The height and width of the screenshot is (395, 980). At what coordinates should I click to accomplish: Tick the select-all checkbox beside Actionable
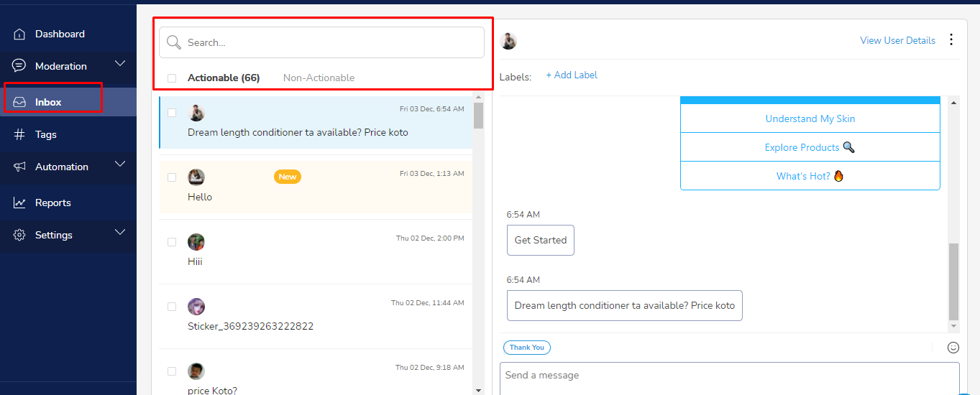172,78
